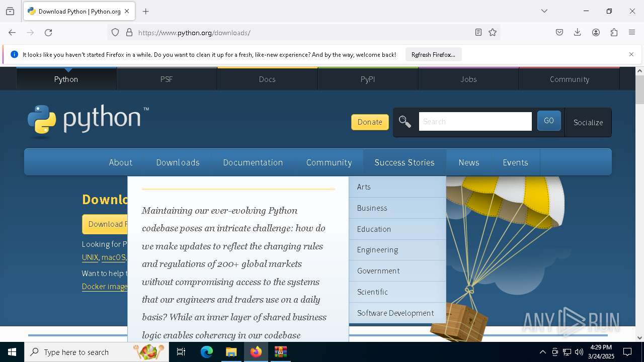Click the Refresh Firefox button
The image size is (644, 362).
tap(433, 54)
